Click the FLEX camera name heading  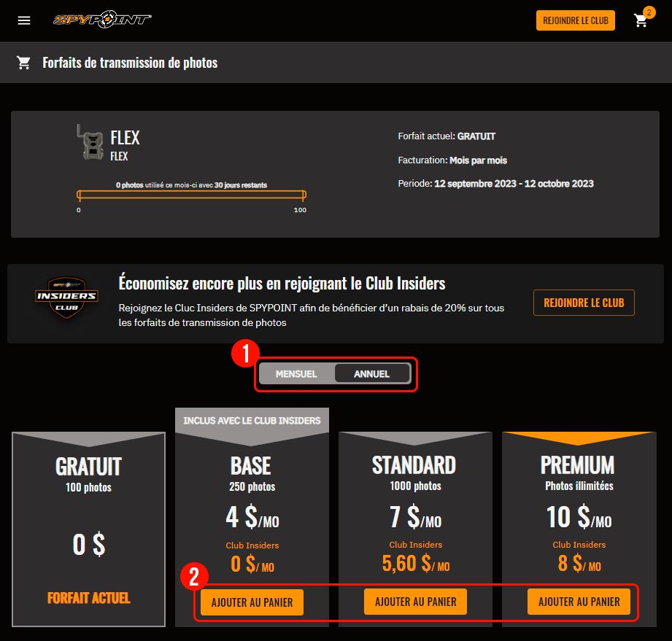[125, 138]
